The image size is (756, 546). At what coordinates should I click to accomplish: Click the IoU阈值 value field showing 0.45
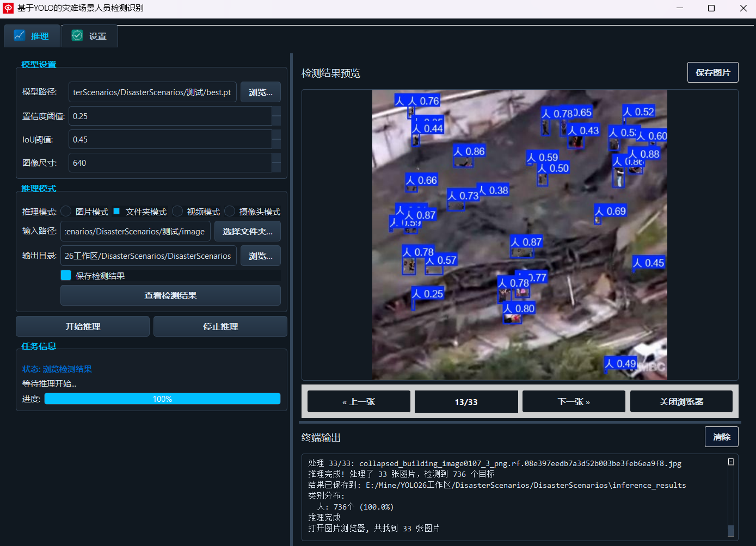170,139
